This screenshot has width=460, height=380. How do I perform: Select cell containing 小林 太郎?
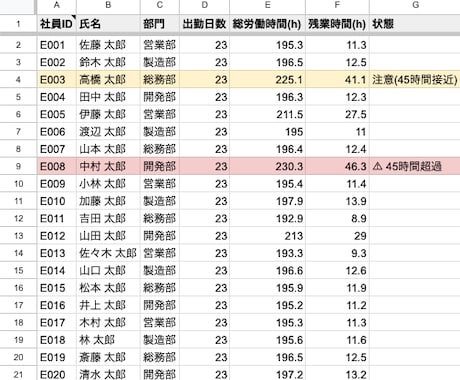pos(108,183)
